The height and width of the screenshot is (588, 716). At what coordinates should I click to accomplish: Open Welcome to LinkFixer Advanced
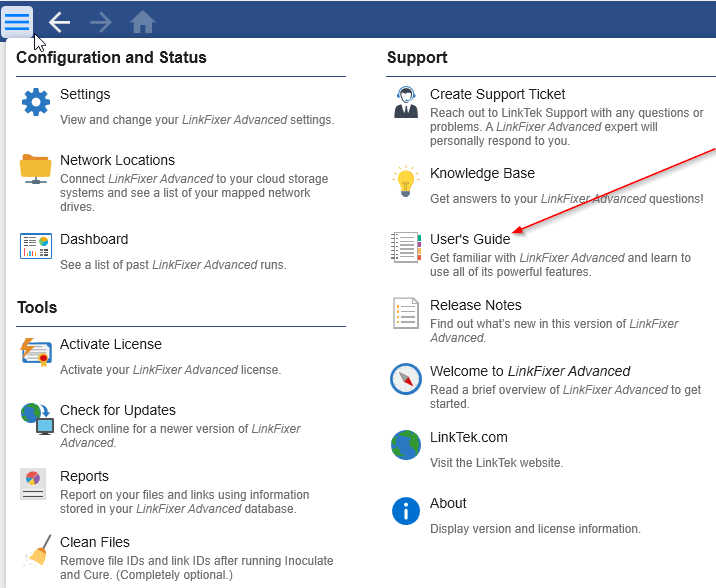(530, 371)
